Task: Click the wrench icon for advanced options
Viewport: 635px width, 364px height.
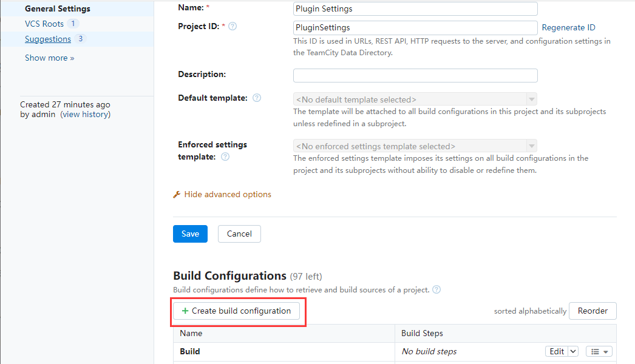Action: point(177,195)
